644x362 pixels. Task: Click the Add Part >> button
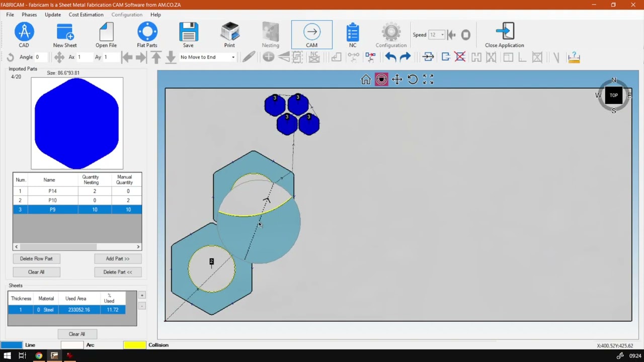(x=118, y=258)
